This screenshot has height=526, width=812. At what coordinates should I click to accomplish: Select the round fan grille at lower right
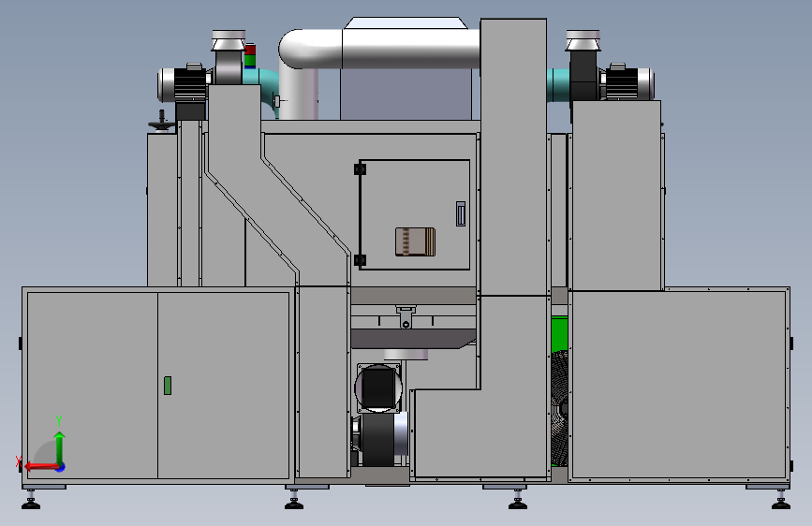(x=559, y=408)
